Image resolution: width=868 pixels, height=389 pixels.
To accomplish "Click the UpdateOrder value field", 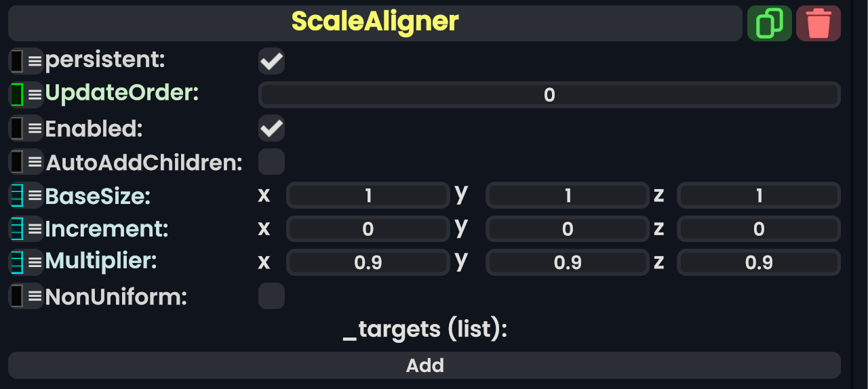I will [549, 95].
